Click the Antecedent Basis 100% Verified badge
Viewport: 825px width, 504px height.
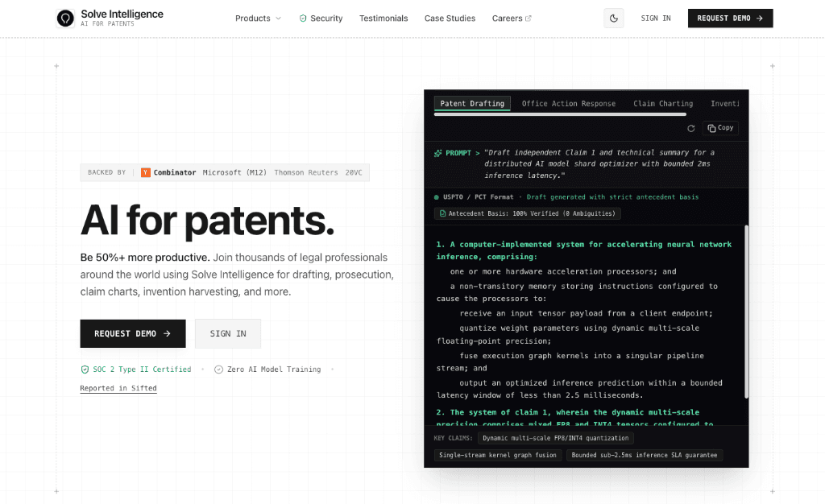coord(527,213)
